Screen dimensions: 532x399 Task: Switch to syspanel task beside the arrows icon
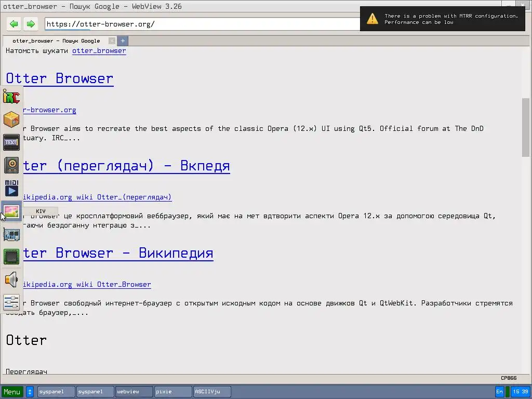(x=56, y=392)
